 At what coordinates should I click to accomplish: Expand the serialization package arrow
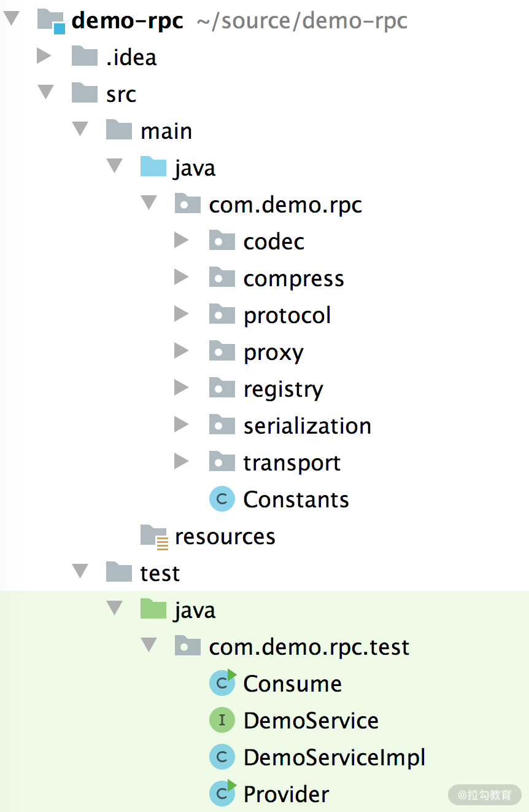pyautogui.click(x=181, y=425)
